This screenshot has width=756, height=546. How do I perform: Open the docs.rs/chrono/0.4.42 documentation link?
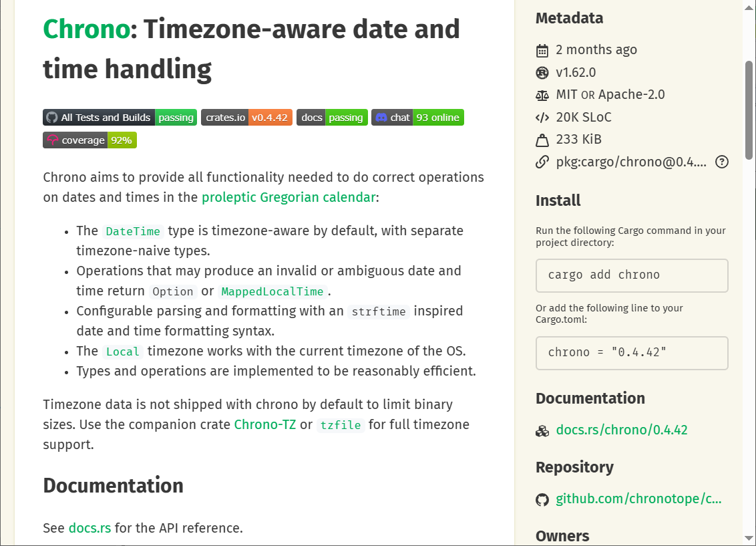click(x=621, y=430)
